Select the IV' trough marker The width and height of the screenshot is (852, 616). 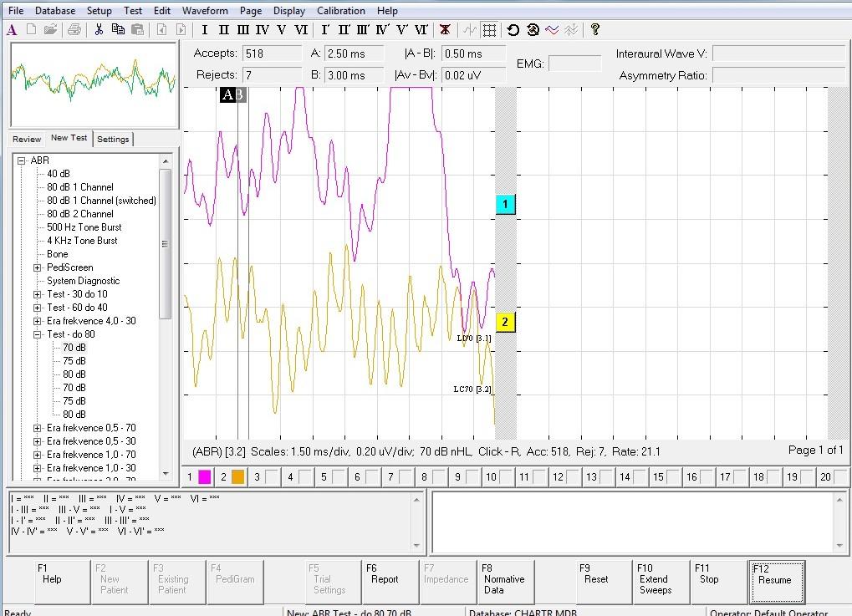pyautogui.click(x=383, y=30)
